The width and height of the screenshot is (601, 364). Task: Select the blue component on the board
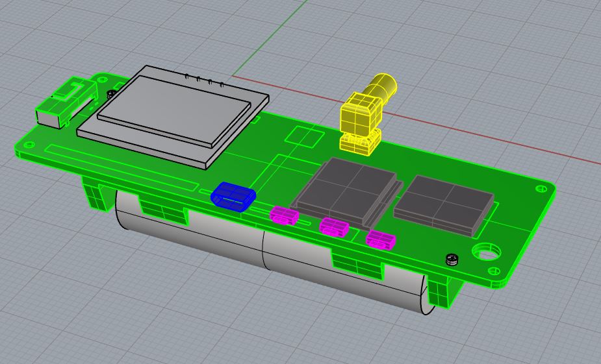pos(233,197)
